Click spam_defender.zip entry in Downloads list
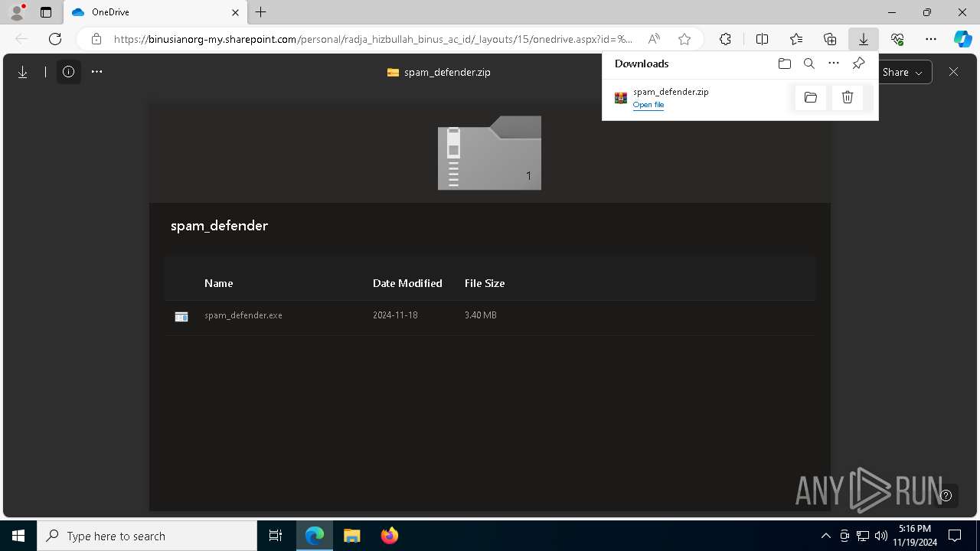The width and height of the screenshot is (980, 551). pos(671,92)
